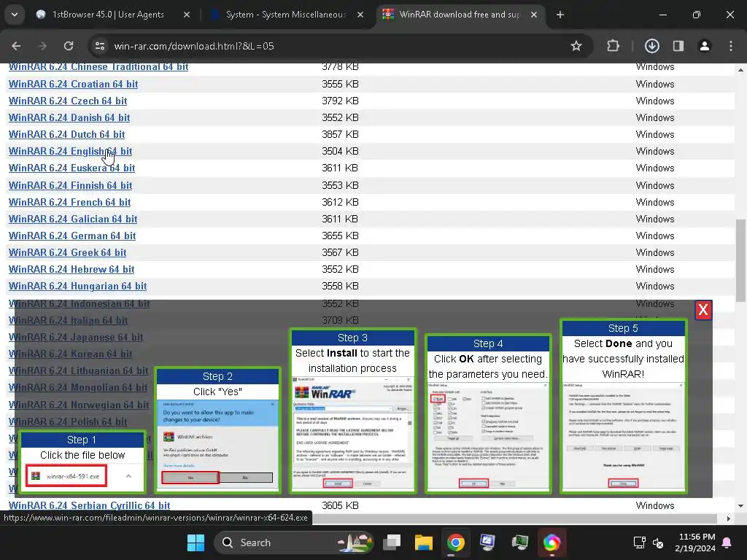
Task: Click the 3504 KB size of English version
Action: point(340,152)
